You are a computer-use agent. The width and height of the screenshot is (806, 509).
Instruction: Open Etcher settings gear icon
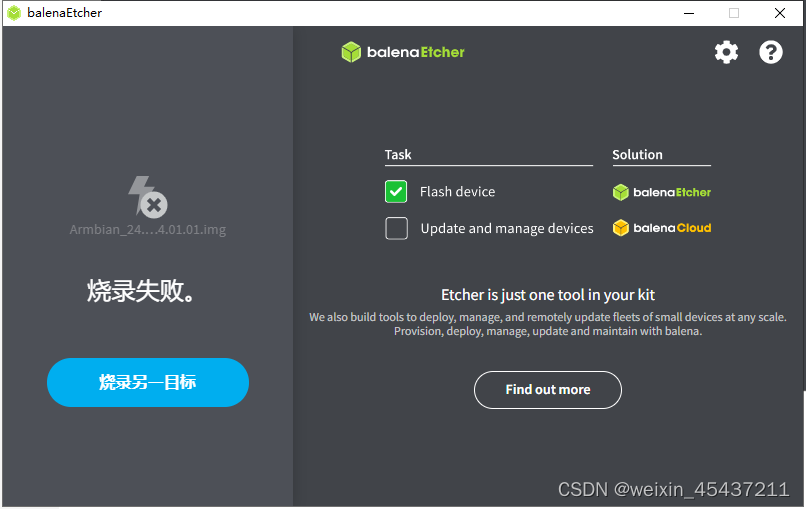pyautogui.click(x=726, y=52)
